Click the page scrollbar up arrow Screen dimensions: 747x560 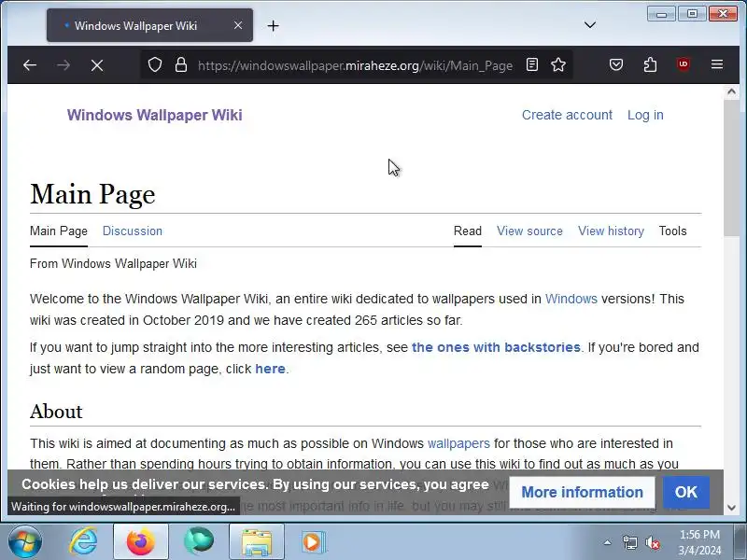pyautogui.click(x=732, y=91)
